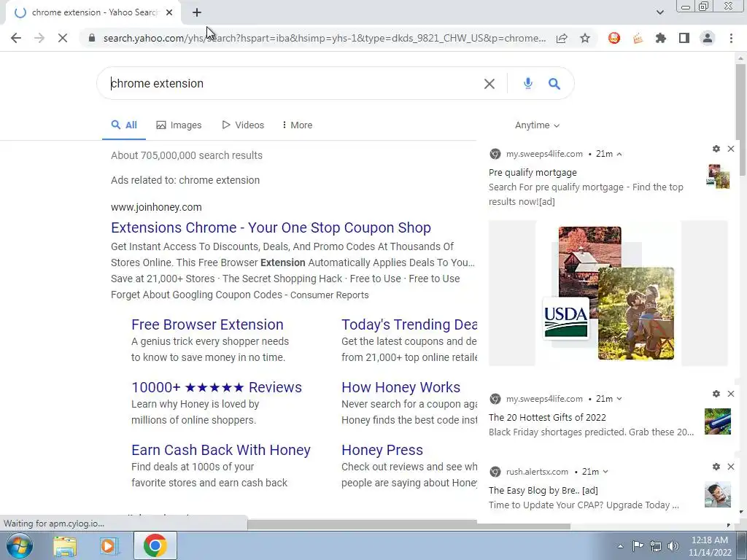Open settings gear for mortgage notification
Image resolution: width=747 pixels, height=560 pixels.
(716, 149)
